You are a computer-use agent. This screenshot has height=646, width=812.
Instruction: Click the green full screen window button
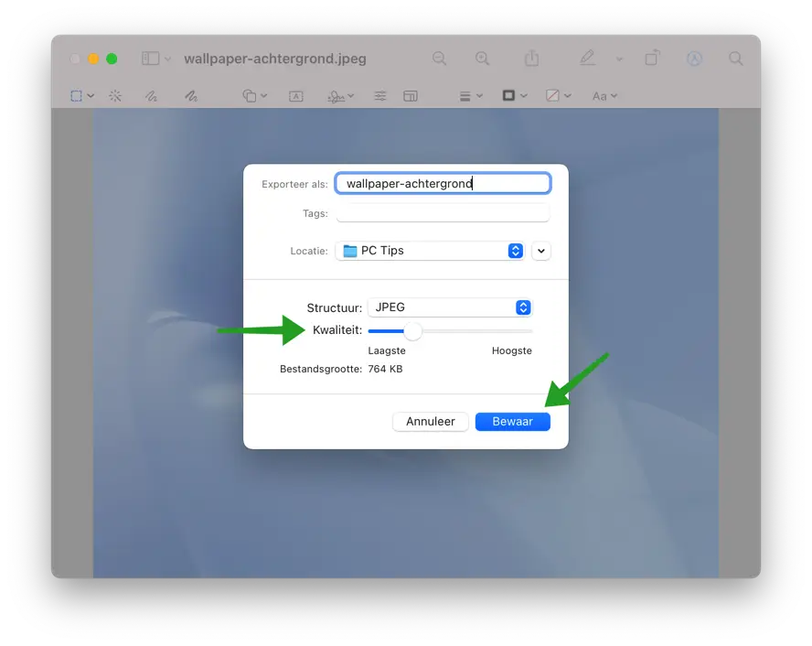tap(112, 59)
